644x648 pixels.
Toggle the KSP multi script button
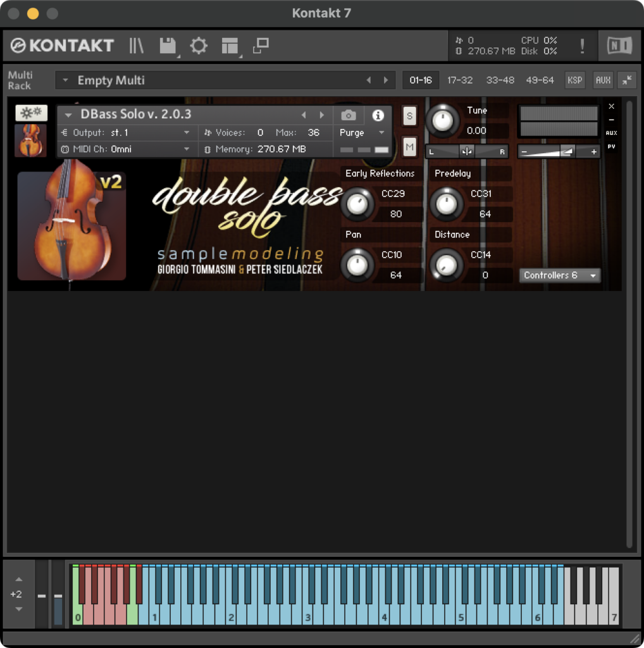pos(574,80)
